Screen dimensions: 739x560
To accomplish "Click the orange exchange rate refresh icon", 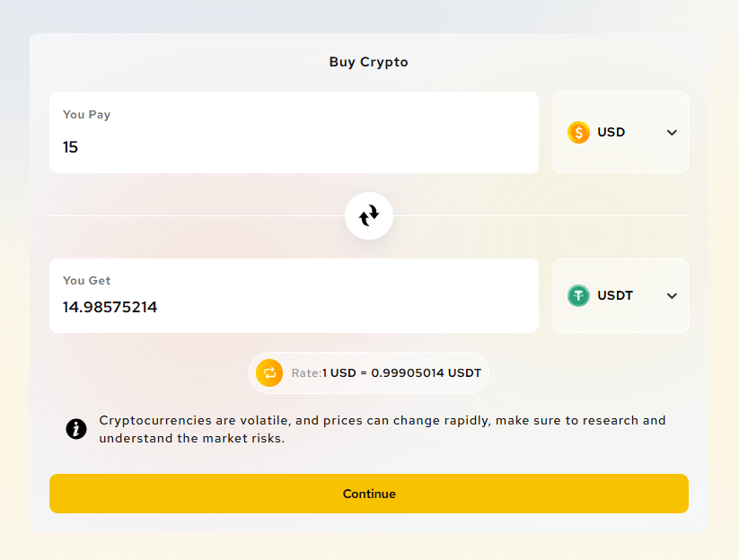I will [x=269, y=372].
